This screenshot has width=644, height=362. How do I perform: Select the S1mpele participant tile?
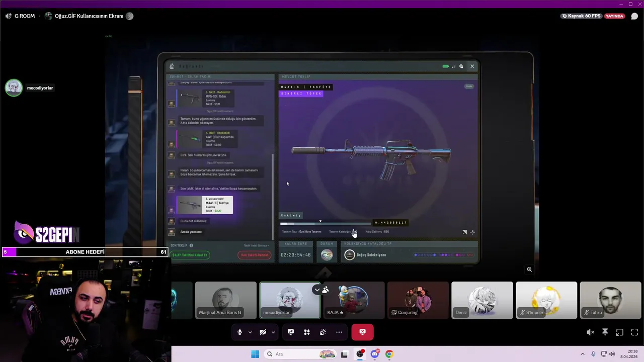(x=546, y=300)
